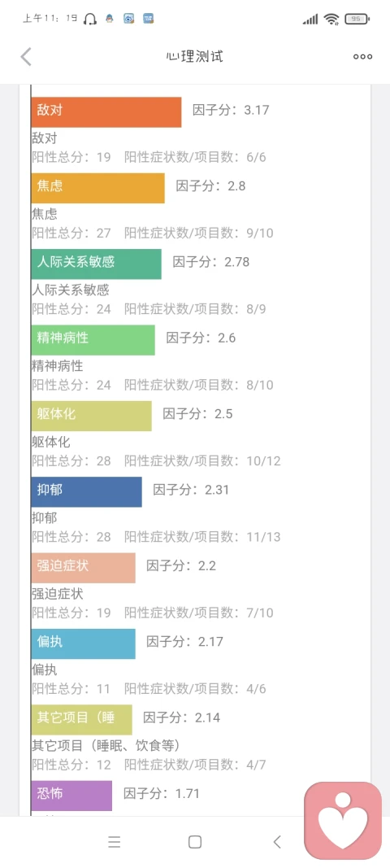Tap the Android back navigation icon
Viewport: 390px width, 868px height.
pos(277,842)
